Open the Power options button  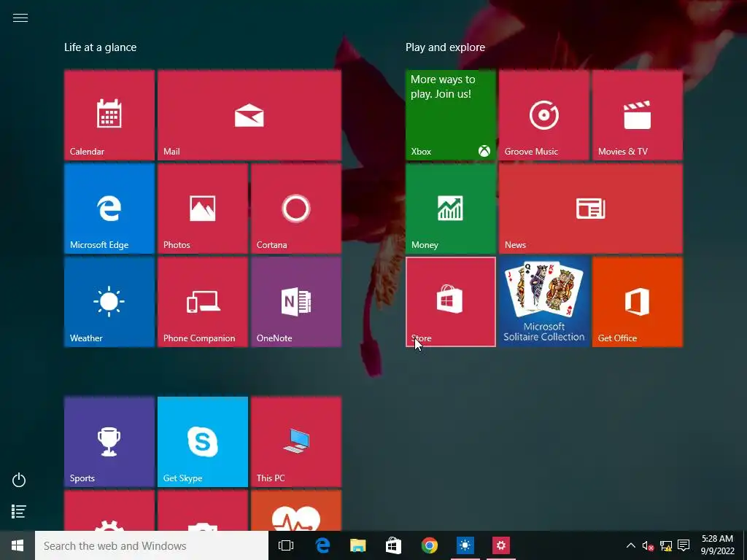18,480
